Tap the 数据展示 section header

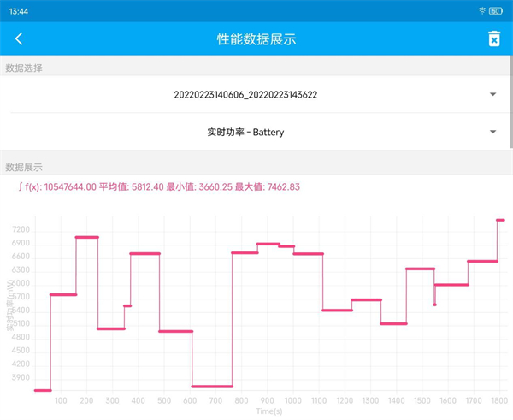tap(24, 167)
